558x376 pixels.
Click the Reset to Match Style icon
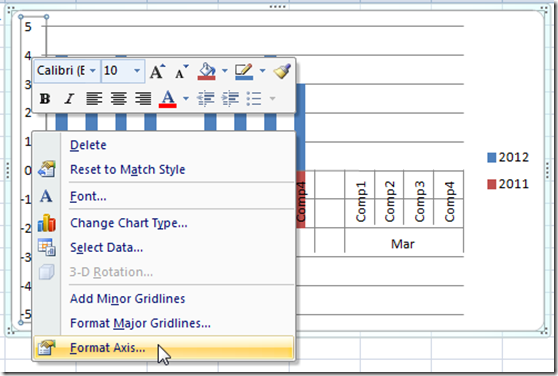pyautogui.click(x=47, y=169)
